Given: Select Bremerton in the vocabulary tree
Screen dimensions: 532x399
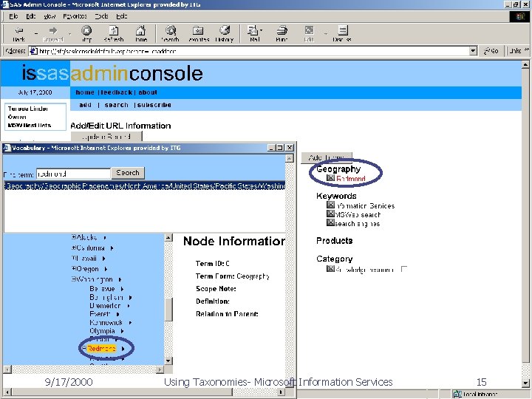Looking at the screenshot, I should point(105,306).
